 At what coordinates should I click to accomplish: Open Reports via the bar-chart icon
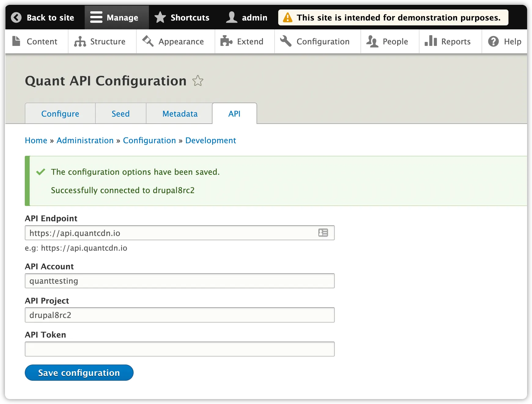(430, 41)
